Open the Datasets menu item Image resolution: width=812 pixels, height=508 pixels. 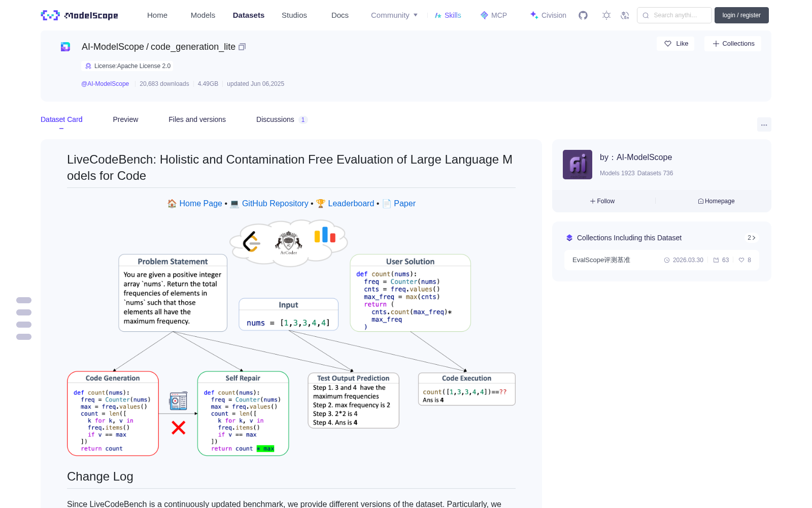click(249, 15)
